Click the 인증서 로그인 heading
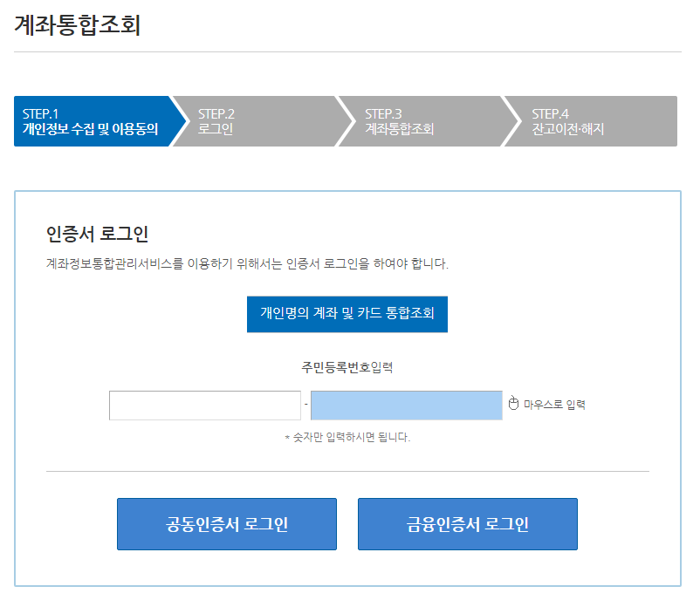The width and height of the screenshot is (700, 600). tap(98, 234)
